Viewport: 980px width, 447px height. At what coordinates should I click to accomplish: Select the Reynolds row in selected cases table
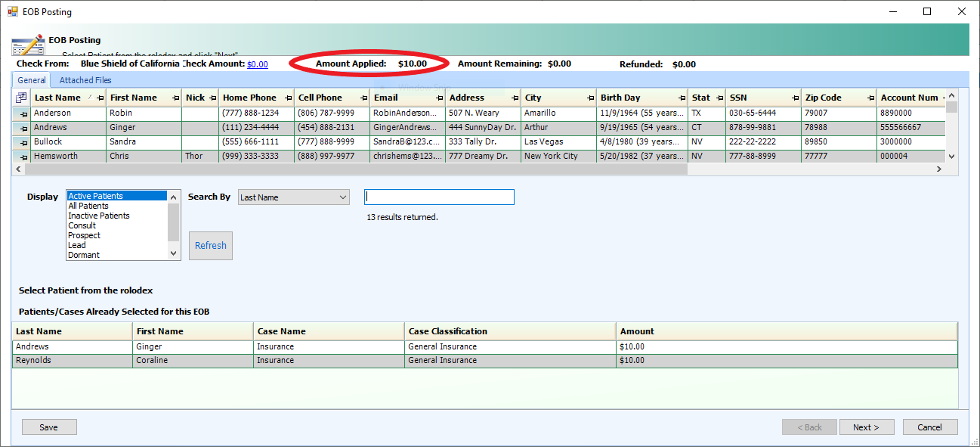tap(485, 361)
